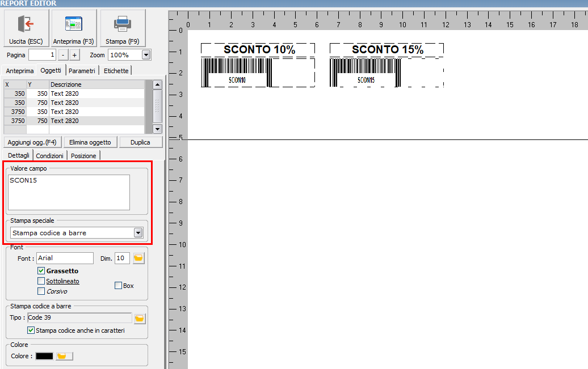Open the Stampa speciale dropdown
Image resolution: width=588 pixels, height=369 pixels.
point(138,233)
